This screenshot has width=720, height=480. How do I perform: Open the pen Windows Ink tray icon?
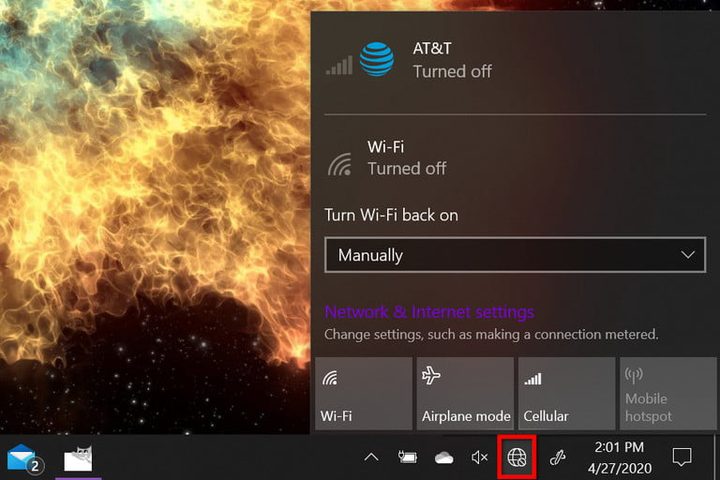tap(557, 457)
